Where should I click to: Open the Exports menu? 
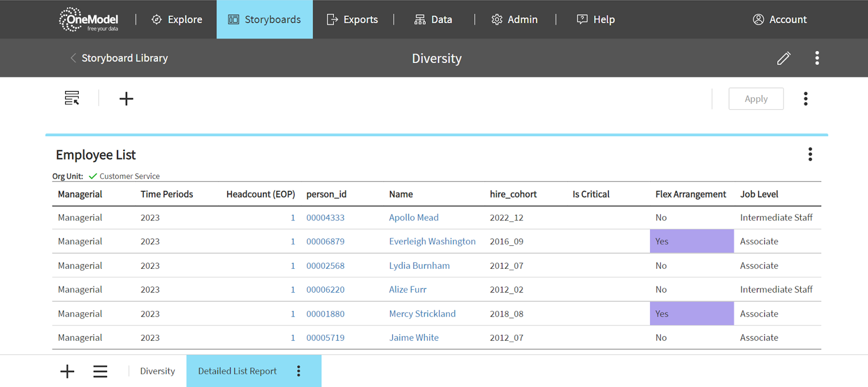[x=353, y=20]
